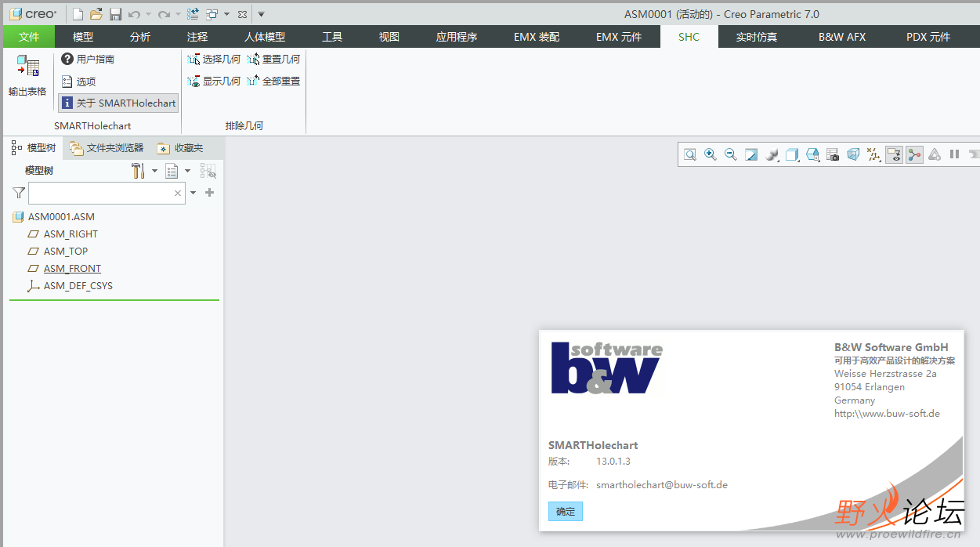The image size is (980, 547).
Task: Select ASM0001.ASM in the model tree
Action: click(x=61, y=217)
